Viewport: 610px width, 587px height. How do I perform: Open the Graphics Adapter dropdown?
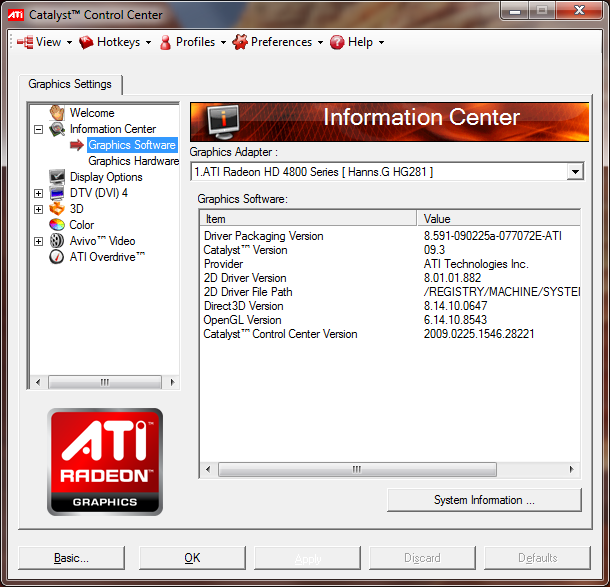pos(574,172)
